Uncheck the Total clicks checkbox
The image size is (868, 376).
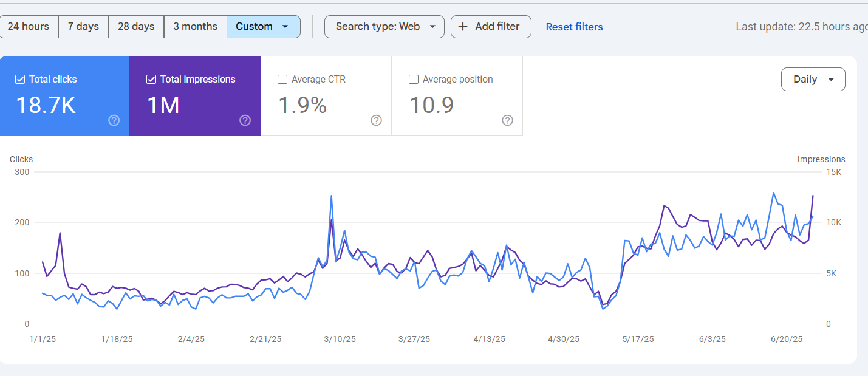click(20, 80)
